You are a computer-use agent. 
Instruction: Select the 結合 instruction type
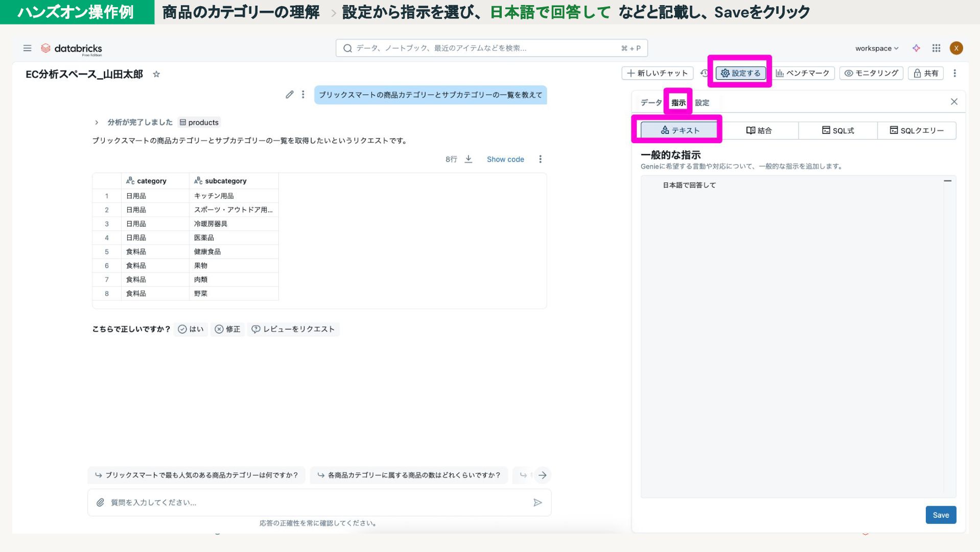click(x=759, y=130)
